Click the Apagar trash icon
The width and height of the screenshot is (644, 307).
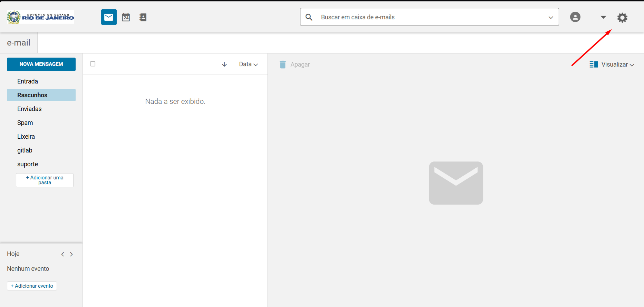[x=282, y=65]
